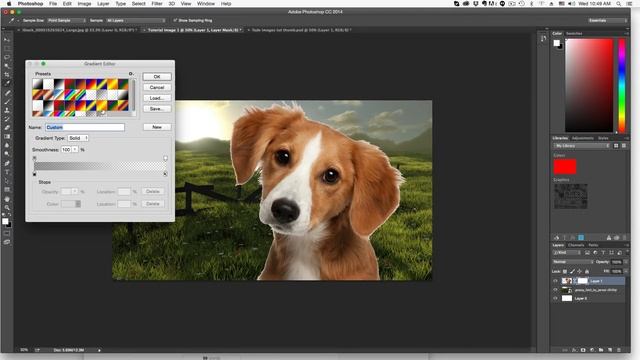Create new layer icon in Layers panel
This screenshot has width=640, height=360.
[610, 350]
